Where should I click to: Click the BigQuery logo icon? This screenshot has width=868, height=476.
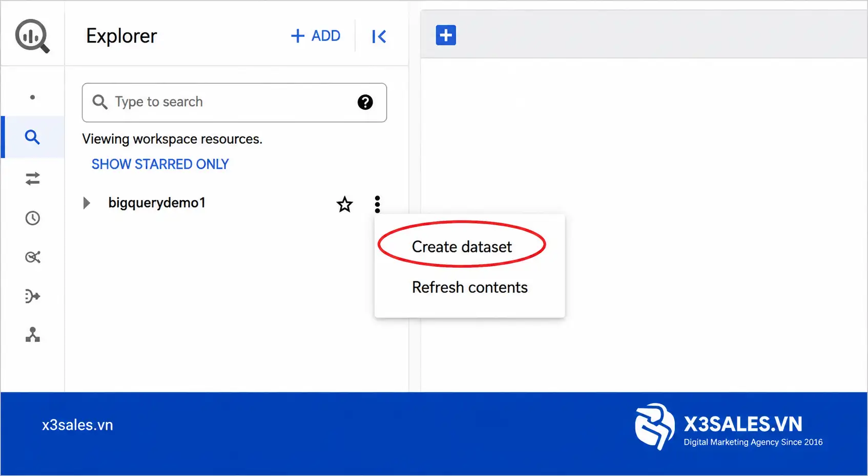click(x=32, y=35)
